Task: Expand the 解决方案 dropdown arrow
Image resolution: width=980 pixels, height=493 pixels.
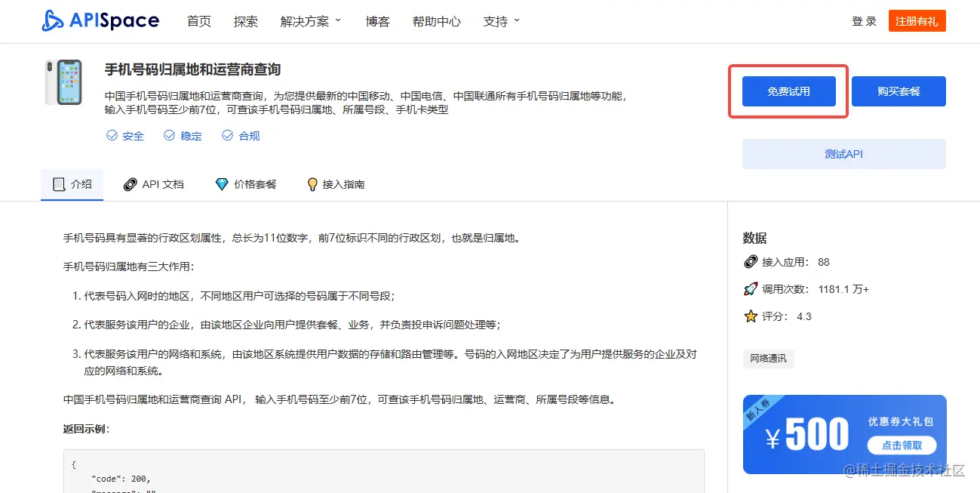Action: click(x=338, y=20)
